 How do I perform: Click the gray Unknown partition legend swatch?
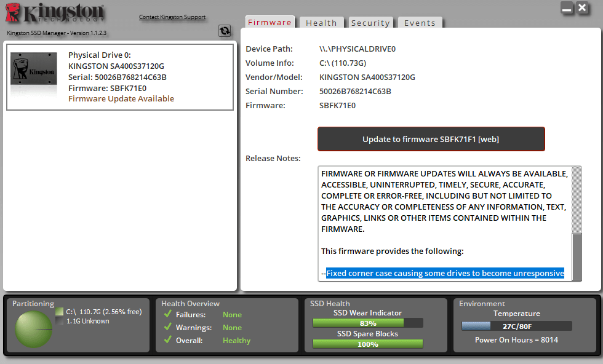coord(59,321)
